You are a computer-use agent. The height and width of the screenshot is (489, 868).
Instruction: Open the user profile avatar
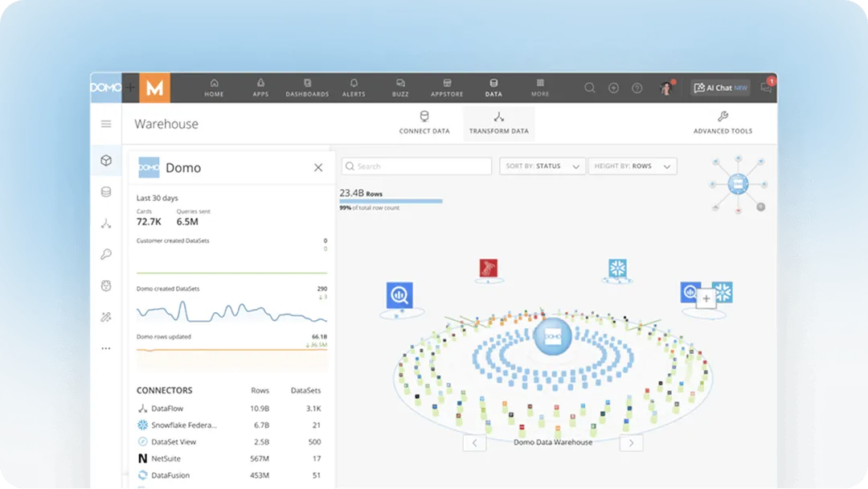(666, 88)
